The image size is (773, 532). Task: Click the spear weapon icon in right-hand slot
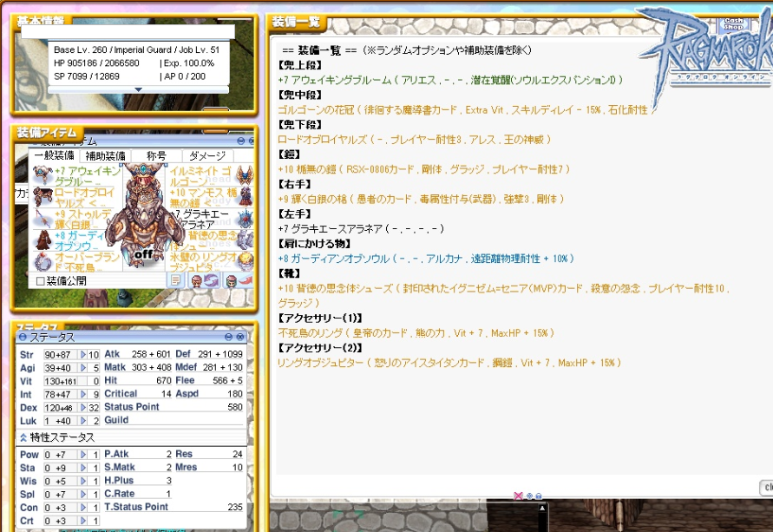tap(42, 218)
